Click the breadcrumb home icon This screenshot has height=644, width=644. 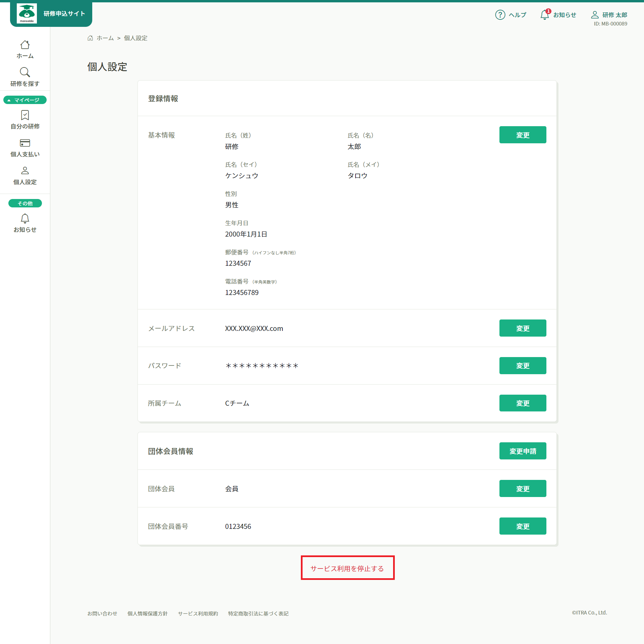point(90,38)
